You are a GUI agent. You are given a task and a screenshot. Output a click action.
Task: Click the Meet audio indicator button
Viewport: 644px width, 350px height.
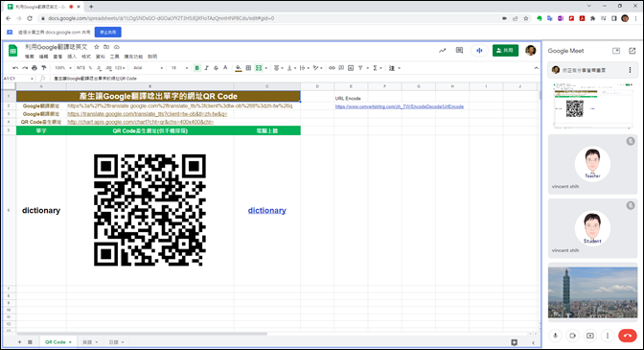tap(479, 51)
